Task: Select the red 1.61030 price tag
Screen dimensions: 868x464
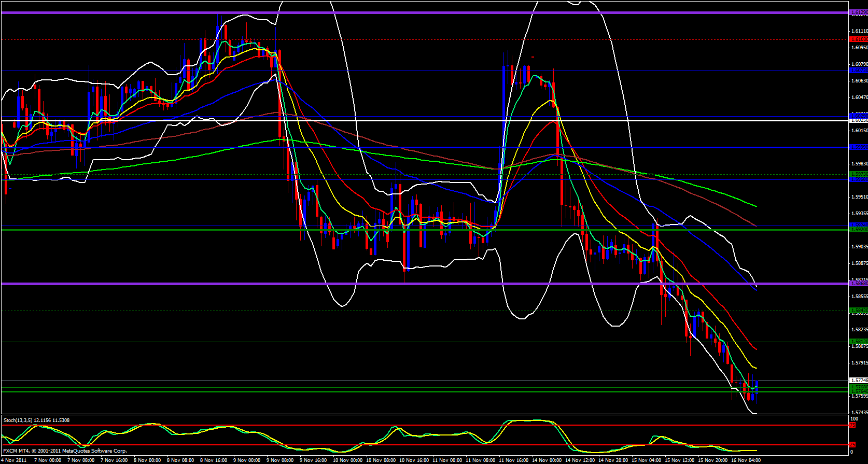Action: [858, 39]
